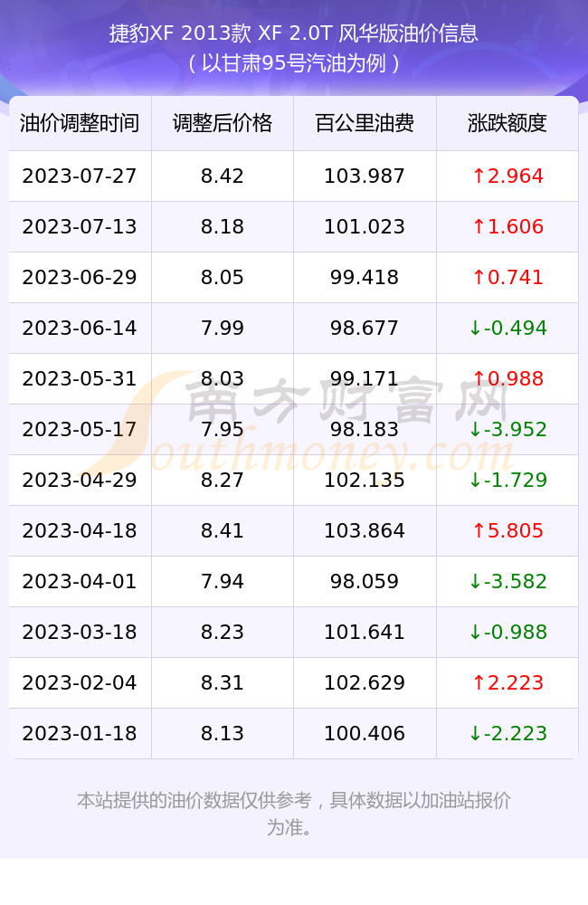Screen dimensions: 588x905
Task: Click the green down arrow beside -3.952
Action: [475, 429]
